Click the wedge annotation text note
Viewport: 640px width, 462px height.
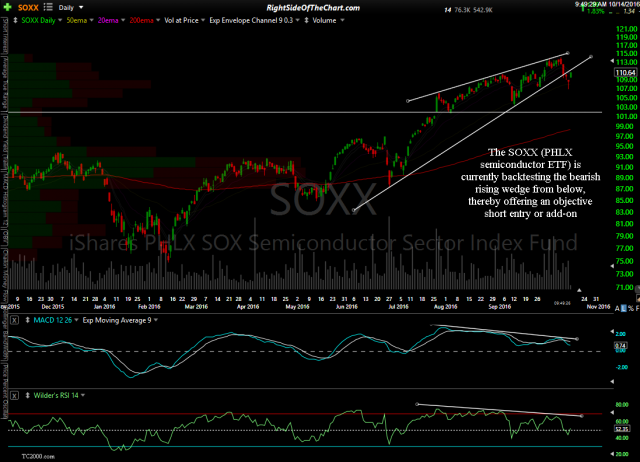pyautogui.click(x=530, y=183)
